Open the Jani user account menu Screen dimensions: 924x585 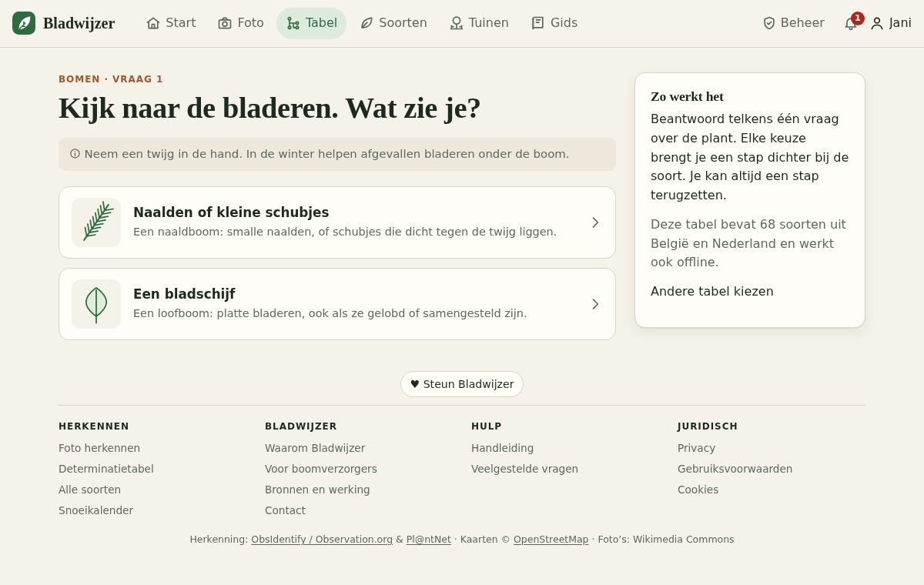tap(891, 23)
